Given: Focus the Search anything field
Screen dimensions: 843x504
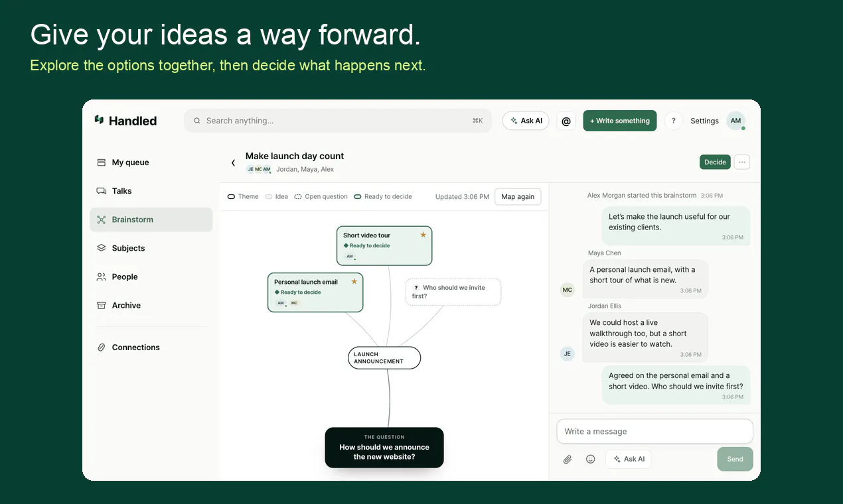Looking at the screenshot, I should 338,121.
